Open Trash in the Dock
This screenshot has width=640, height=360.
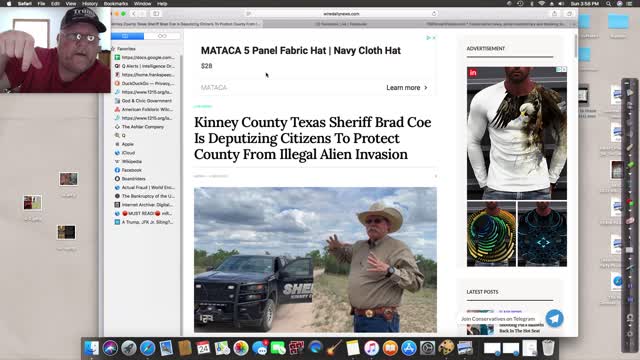(548, 348)
